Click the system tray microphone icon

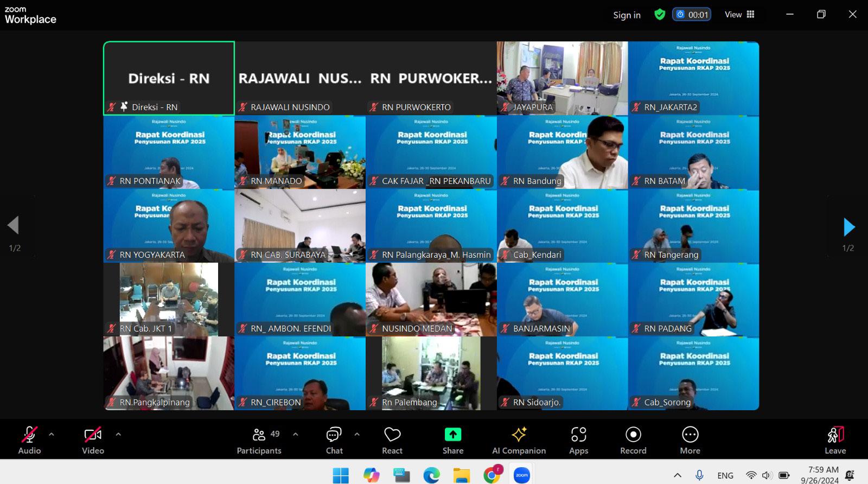[700, 475]
